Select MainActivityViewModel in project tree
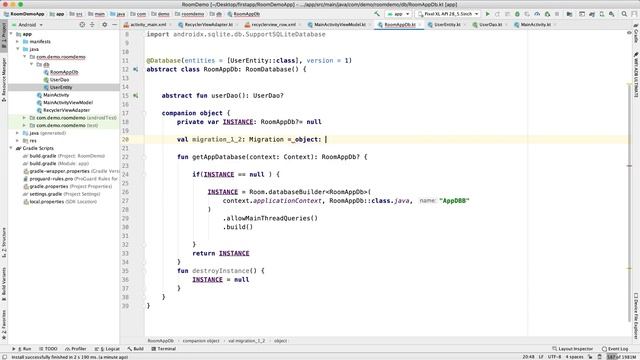Screen dimensions: 640x360 pyautogui.click(x=68, y=102)
